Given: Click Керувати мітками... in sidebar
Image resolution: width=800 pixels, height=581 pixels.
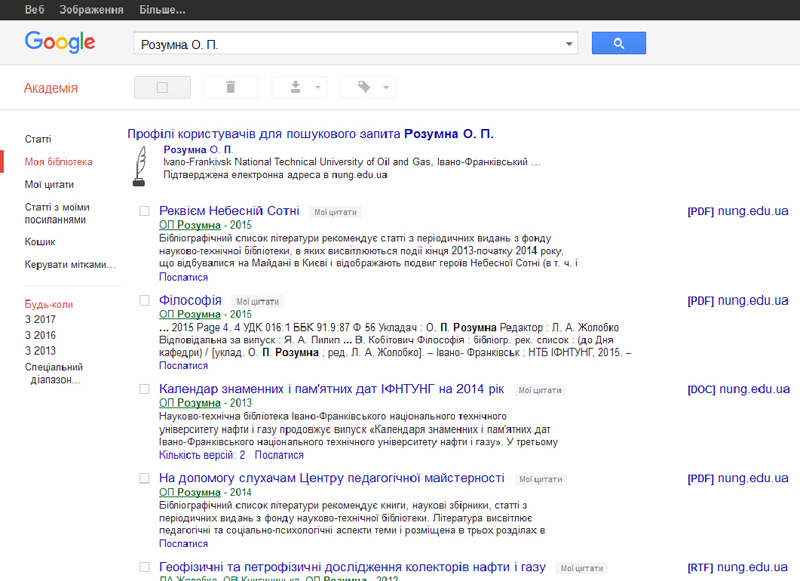Looking at the screenshot, I should coord(70,265).
